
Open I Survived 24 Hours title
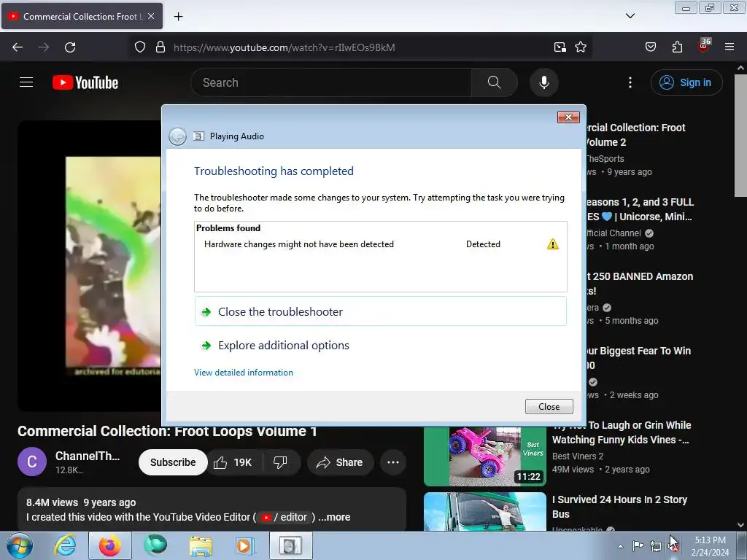pyautogui.click(x=619, y=507)
